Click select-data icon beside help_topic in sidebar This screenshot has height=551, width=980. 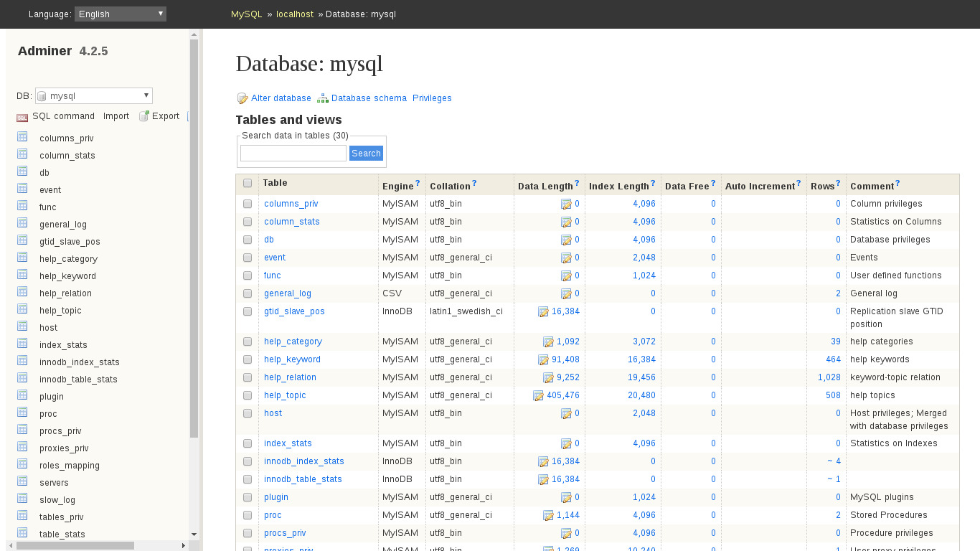22,310
